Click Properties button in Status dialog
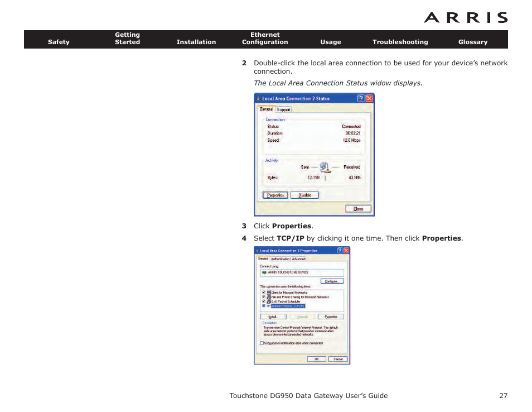The width and height of the screenshot is (532, 412). pos(275,195)
